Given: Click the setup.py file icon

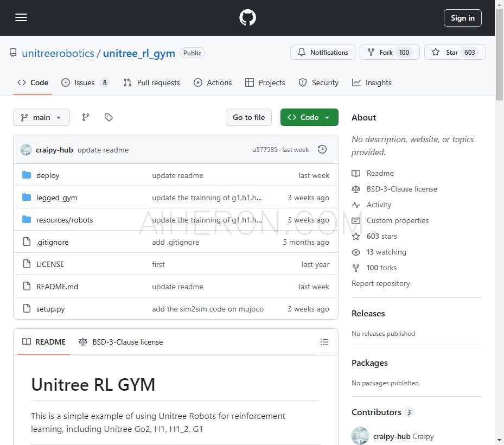Looking at the screenshot, I should coord(27,308).
